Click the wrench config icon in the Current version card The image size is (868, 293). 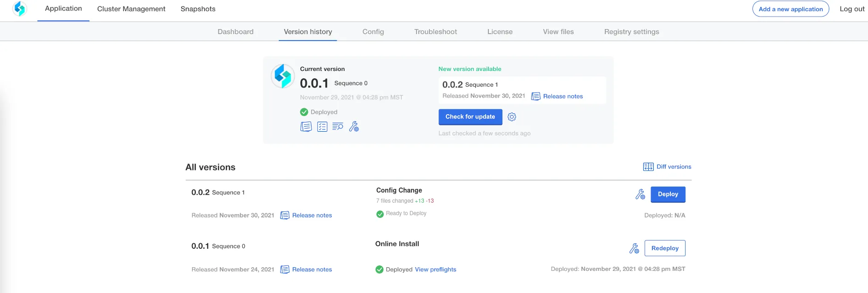354,126
